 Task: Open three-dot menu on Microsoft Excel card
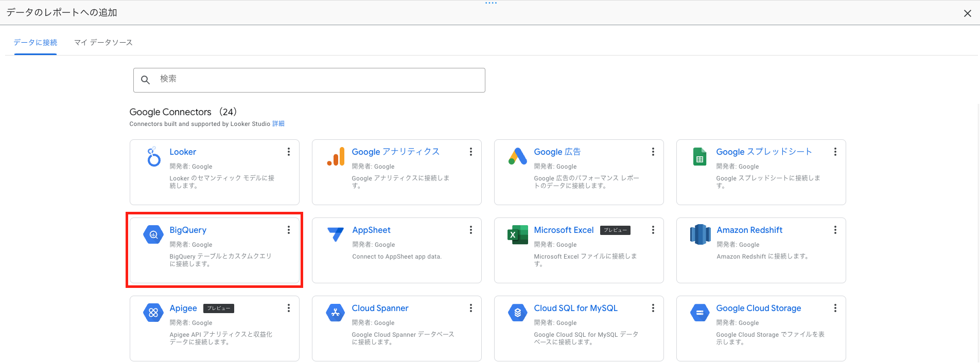point(653,230)
